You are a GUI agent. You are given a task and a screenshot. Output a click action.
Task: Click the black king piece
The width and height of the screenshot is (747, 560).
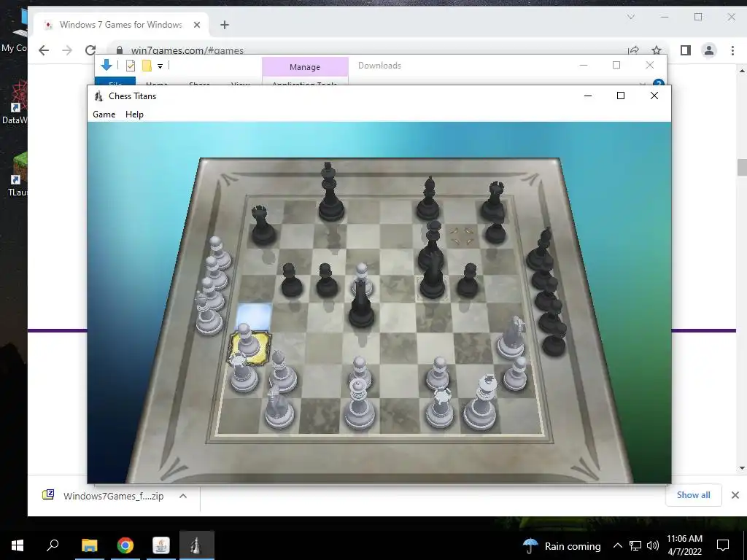point(330,192)
